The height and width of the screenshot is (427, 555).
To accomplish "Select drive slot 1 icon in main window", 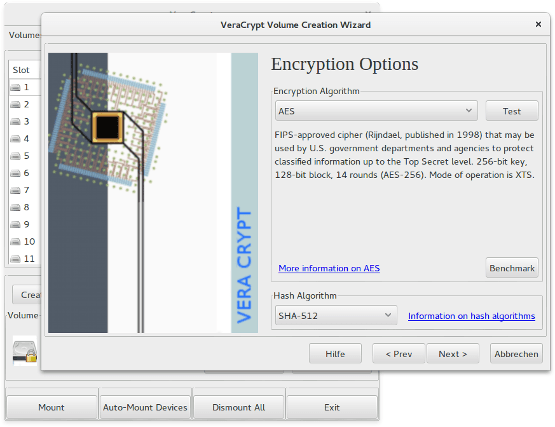I will [x=15, y=87].
